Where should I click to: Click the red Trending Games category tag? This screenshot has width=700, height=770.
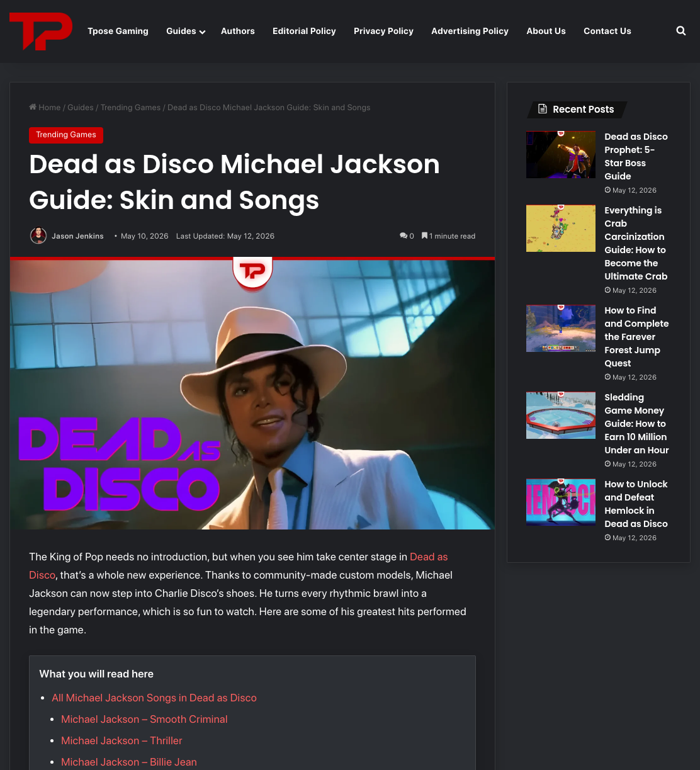(x=66, y=135)
